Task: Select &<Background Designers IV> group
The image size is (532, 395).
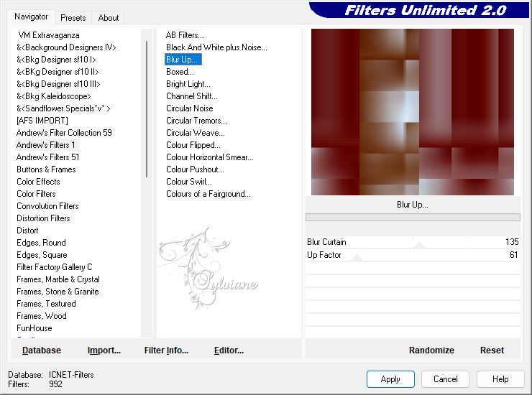Action: click(x=66, y=47)
